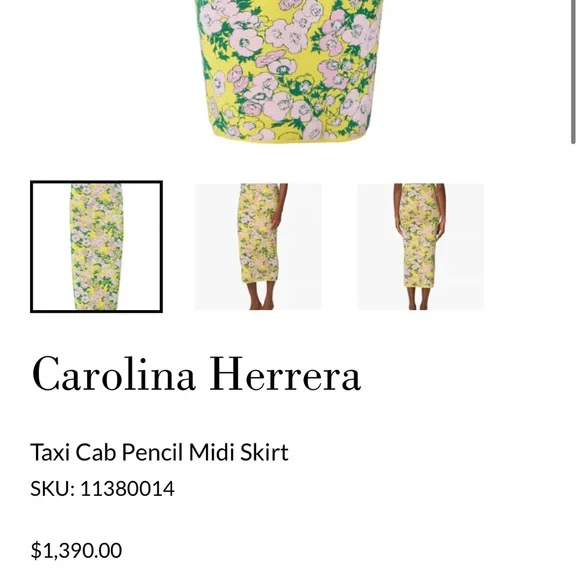Screen dimensions: 580x580
Task: Click the model's legs in the back-view thumbnail
Action: click(x=418, y=297)
